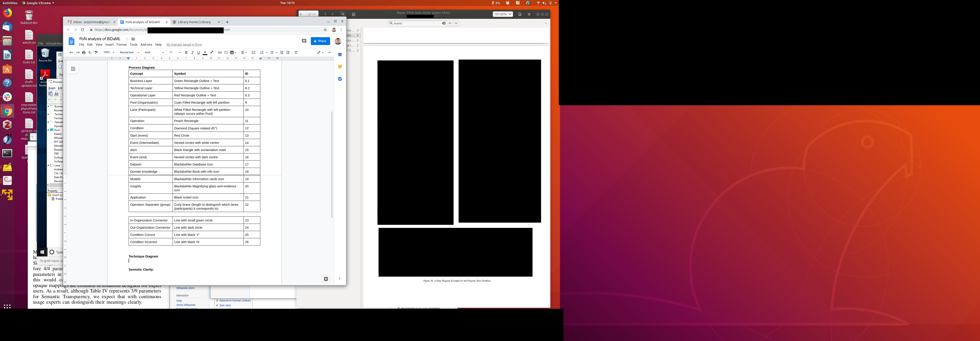Star the PoN analysis document

click(127, 39)
